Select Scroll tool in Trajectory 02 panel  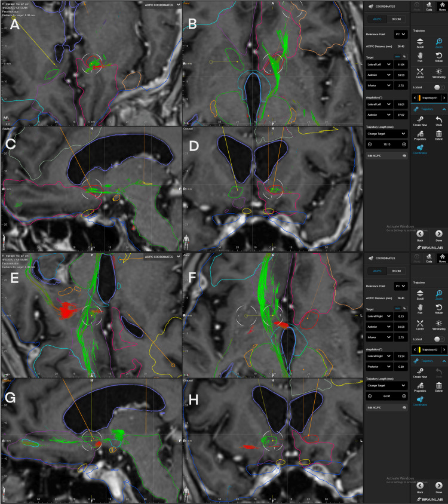(x=420, y=295)
